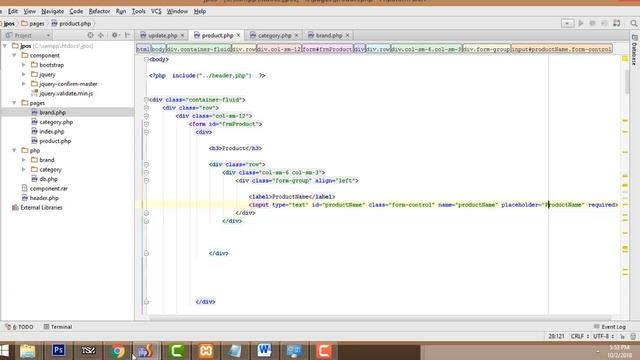Viewport: 640px width, 360px height.
Task: Select component.rar file in project tree
Action: [x=49, y=189]
